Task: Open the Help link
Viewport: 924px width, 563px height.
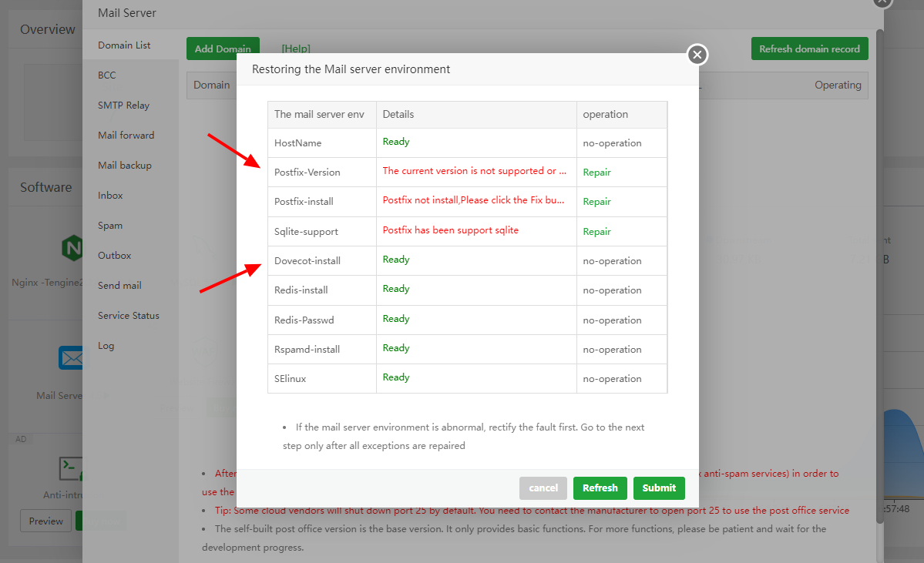Action: [x=295, y=49]
